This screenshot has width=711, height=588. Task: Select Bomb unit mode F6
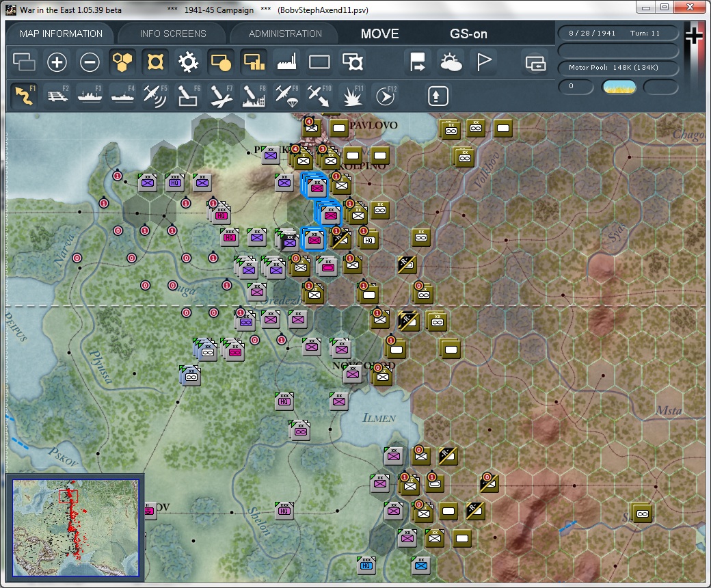click(188, 95)
